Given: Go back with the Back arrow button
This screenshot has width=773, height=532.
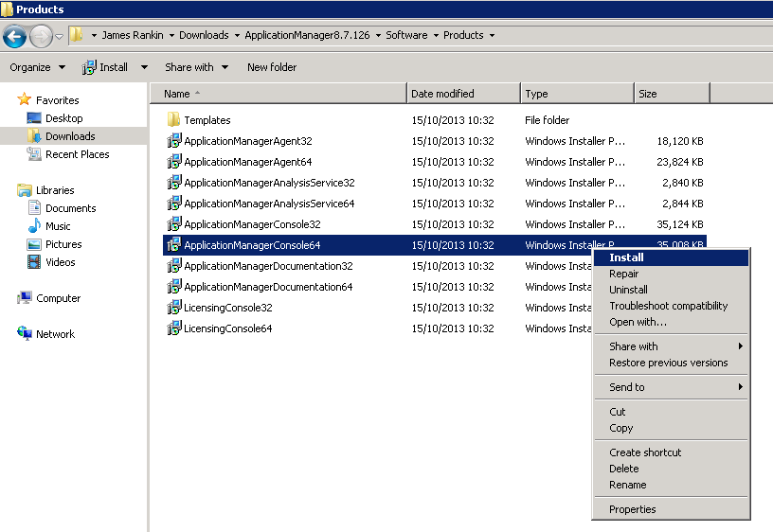Looking at the screenshot, I should 14,36.
